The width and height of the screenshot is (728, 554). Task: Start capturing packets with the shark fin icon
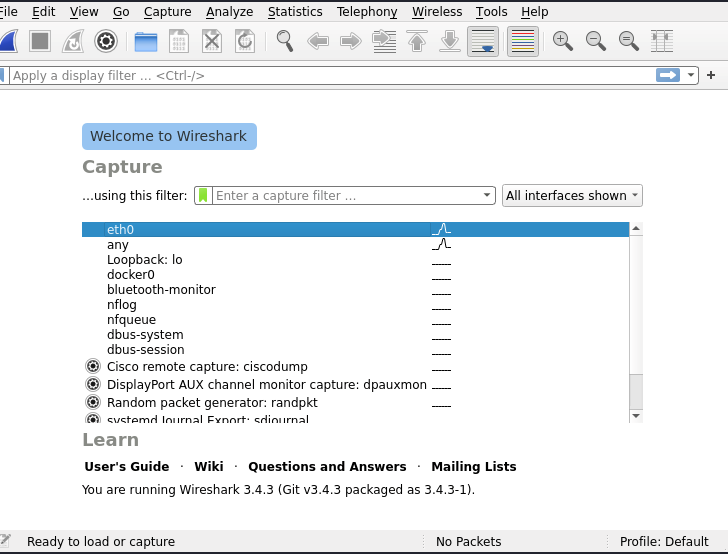click(x=8, y=41)
